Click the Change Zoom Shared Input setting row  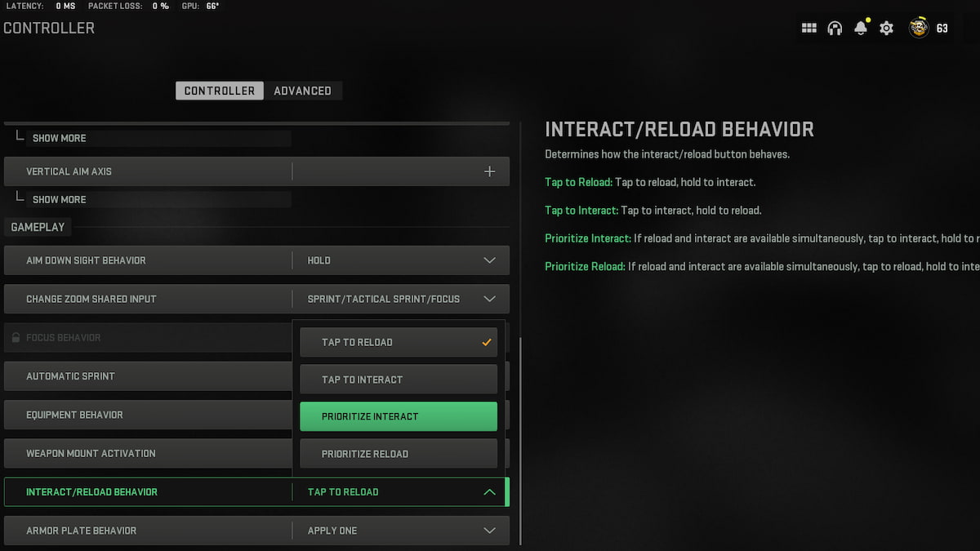click(147, 299)
